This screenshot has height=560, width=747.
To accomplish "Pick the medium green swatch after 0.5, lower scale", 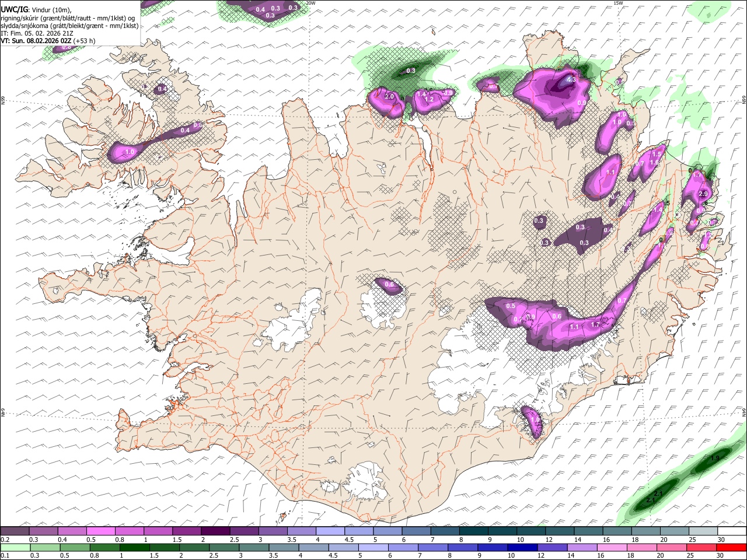I will pyautogui.click(x=75, y=547).
